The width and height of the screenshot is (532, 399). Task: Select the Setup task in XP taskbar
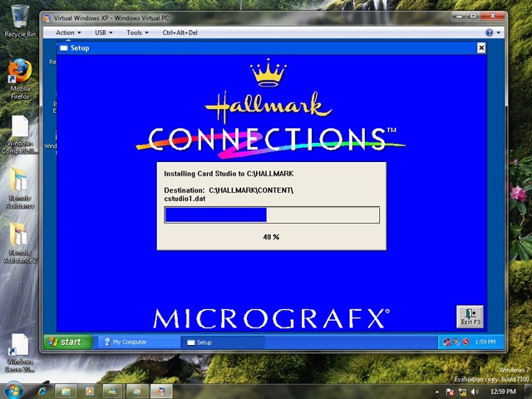point(222,342)
